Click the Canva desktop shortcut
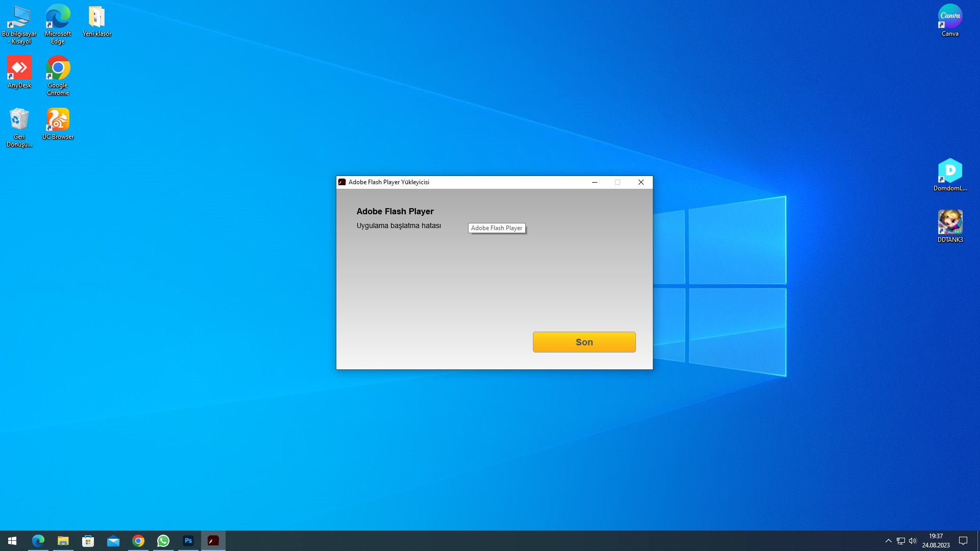Viewport: 980px width, 551px height. [x=950, y=20]
